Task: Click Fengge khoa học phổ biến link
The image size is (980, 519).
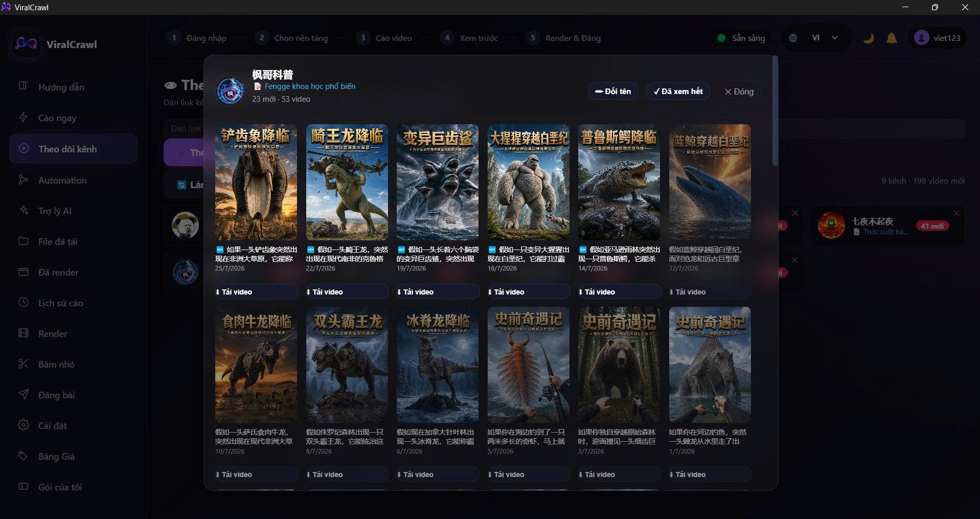Action: click(x=310, y=86)
